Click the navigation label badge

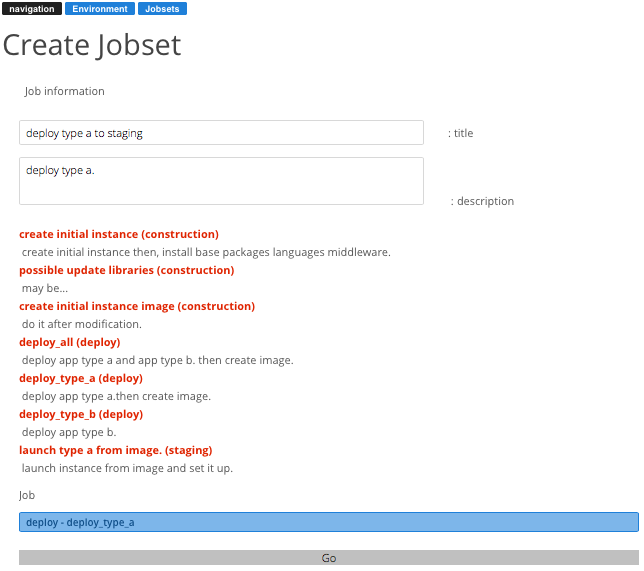(x=32, y=9)
